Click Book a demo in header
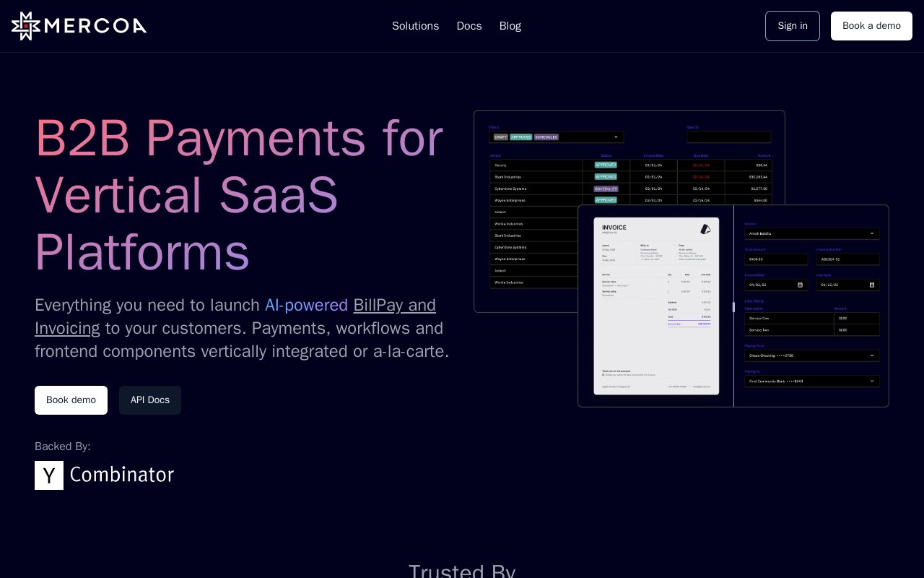 coord(871,26)
